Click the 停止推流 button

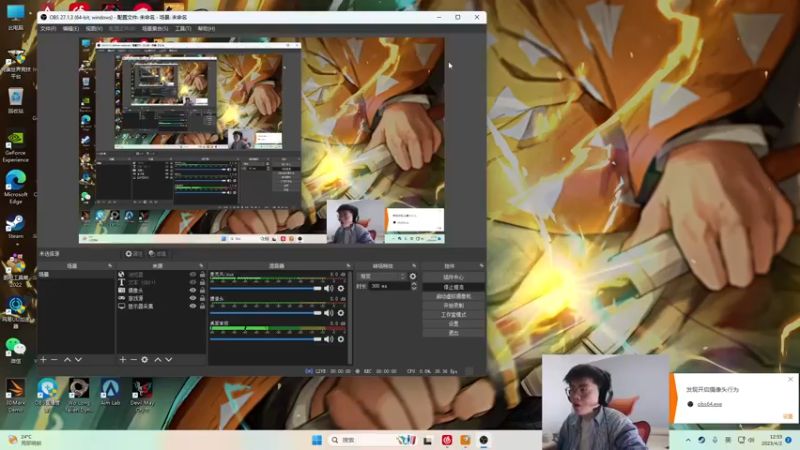454,287
